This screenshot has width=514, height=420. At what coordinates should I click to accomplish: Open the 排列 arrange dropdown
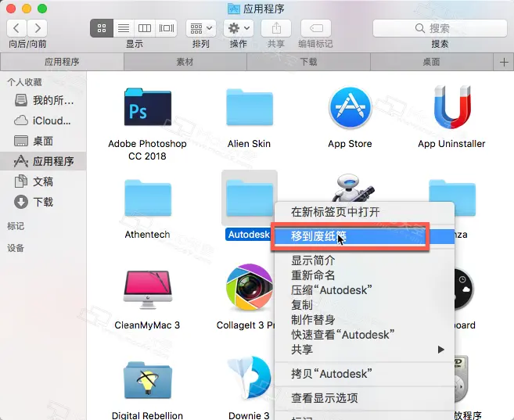(201, 28)
